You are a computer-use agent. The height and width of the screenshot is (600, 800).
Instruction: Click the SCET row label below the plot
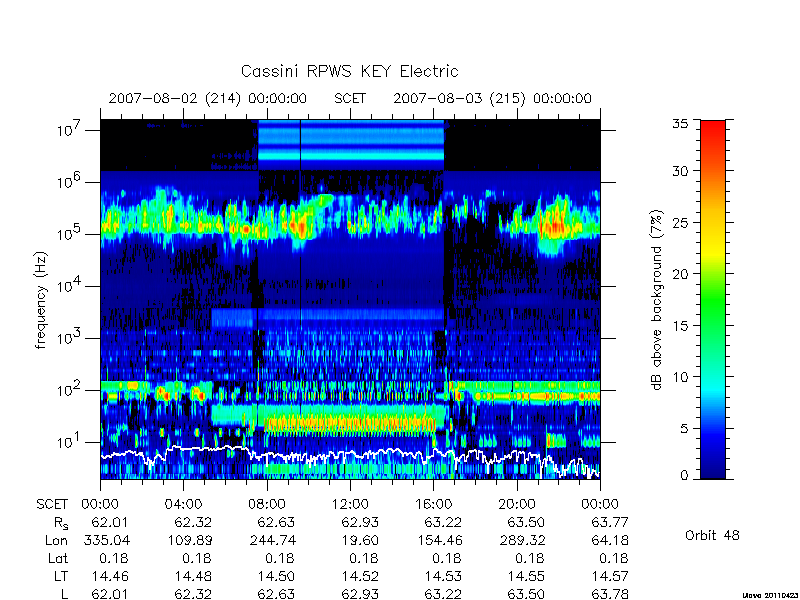point(52,504)
